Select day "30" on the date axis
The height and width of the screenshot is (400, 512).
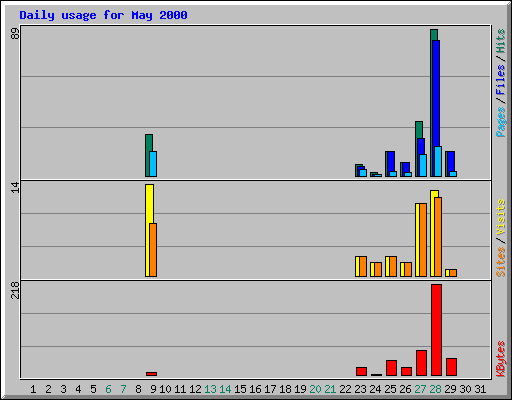pyautogui.click(x=465, y=389)
